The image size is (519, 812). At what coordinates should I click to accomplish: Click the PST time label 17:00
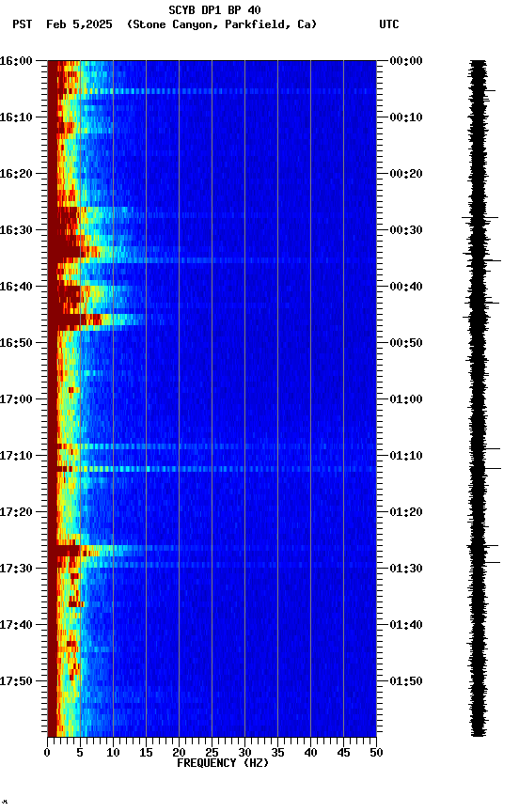[16, 399]
